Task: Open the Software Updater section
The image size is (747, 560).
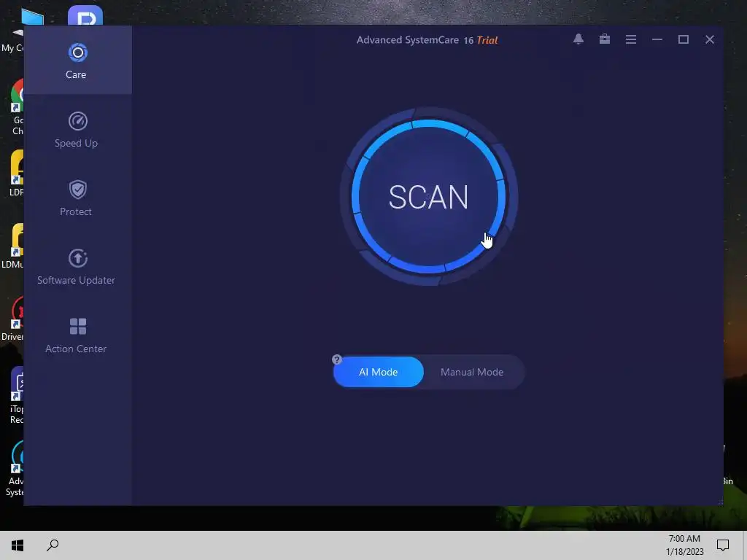Action: point(77,267)
